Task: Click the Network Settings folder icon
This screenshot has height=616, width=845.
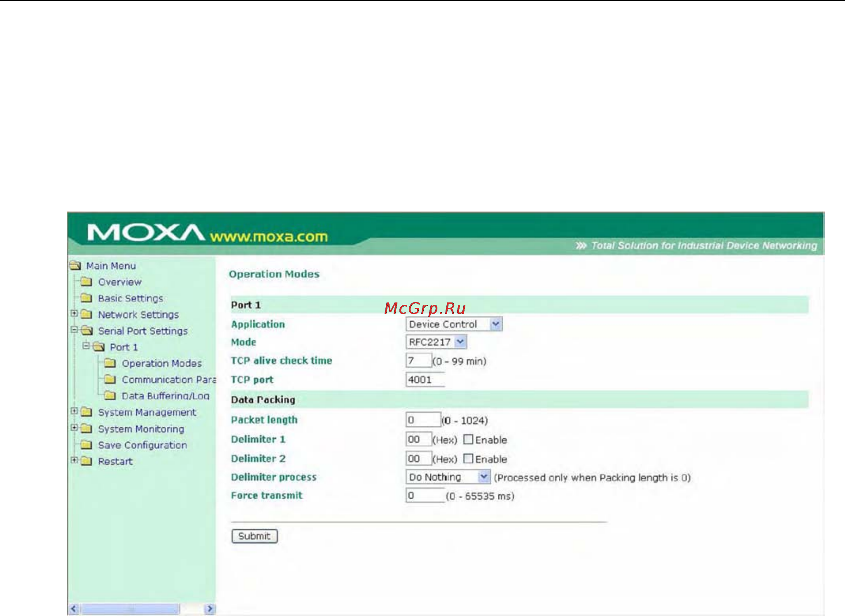Action: click(x=86, y=314)
